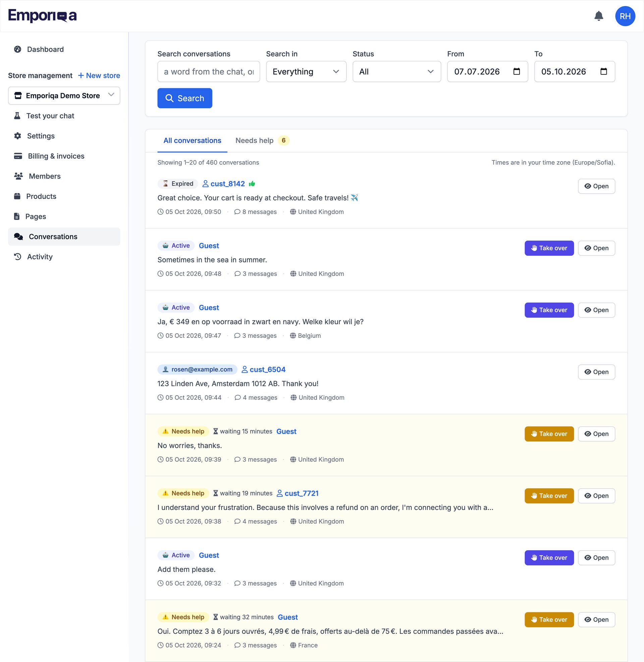644x662 pixels.
Task: Open the 'Sometimes in the sea' conversation
Action: [x=596, y=248]
